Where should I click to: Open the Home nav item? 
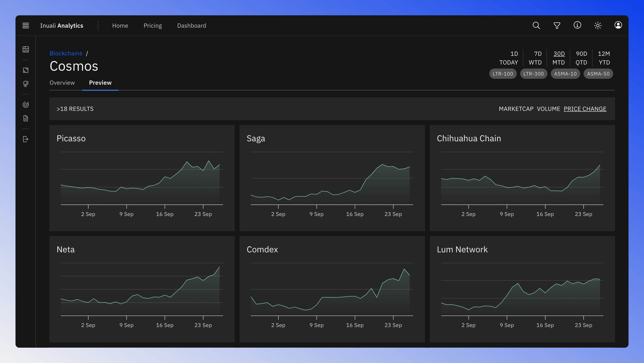[x=120, y=25]
